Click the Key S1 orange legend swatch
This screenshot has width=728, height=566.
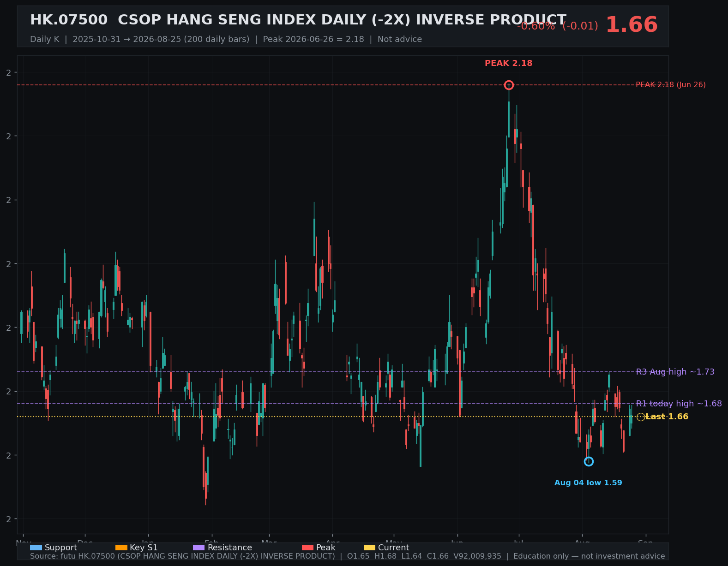(x=121, y=548)
